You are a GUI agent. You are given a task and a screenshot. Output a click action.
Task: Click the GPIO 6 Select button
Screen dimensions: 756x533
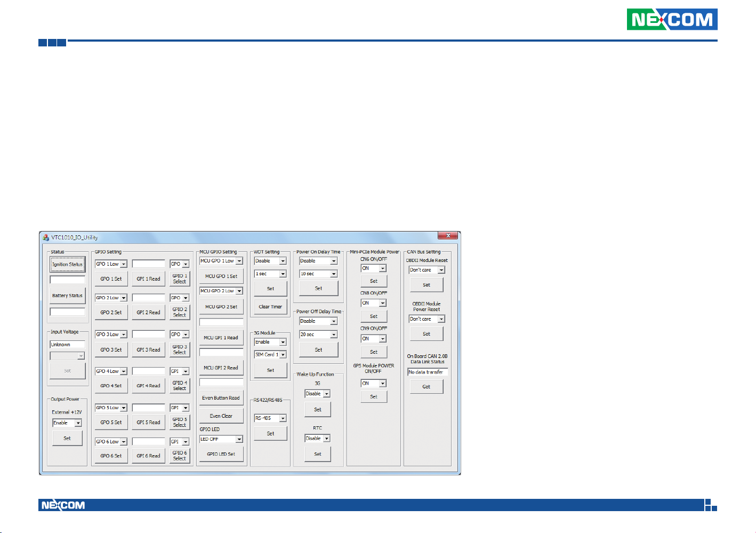pyautogui.click(x=180, y=456)
